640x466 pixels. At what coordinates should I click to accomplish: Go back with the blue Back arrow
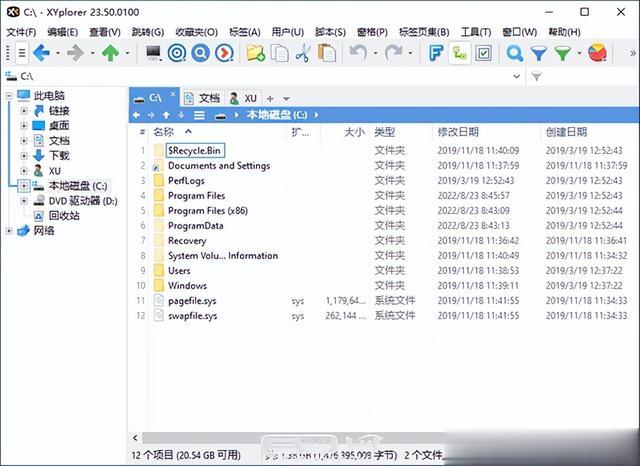click(x=41, y=53)
